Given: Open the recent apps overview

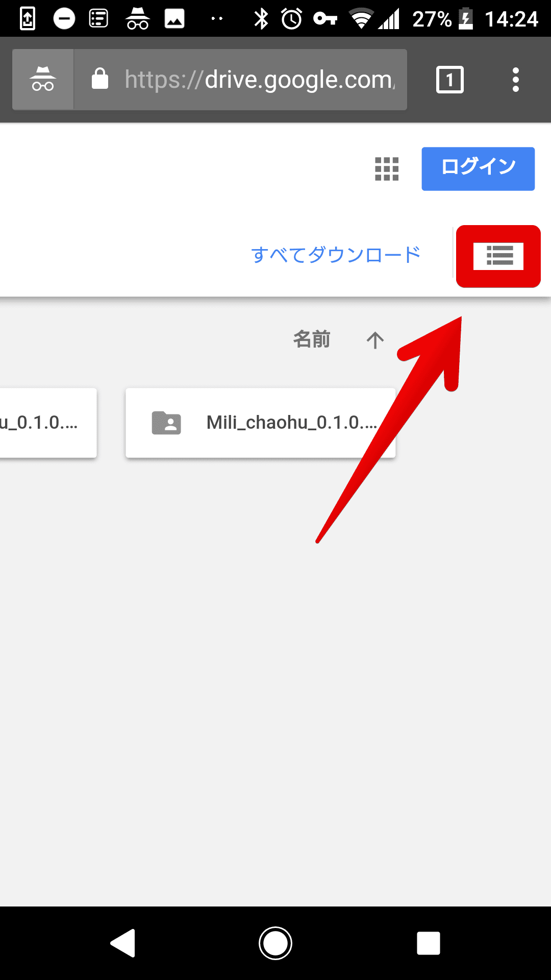Looking at the screenshot, I should pos(428,943).
